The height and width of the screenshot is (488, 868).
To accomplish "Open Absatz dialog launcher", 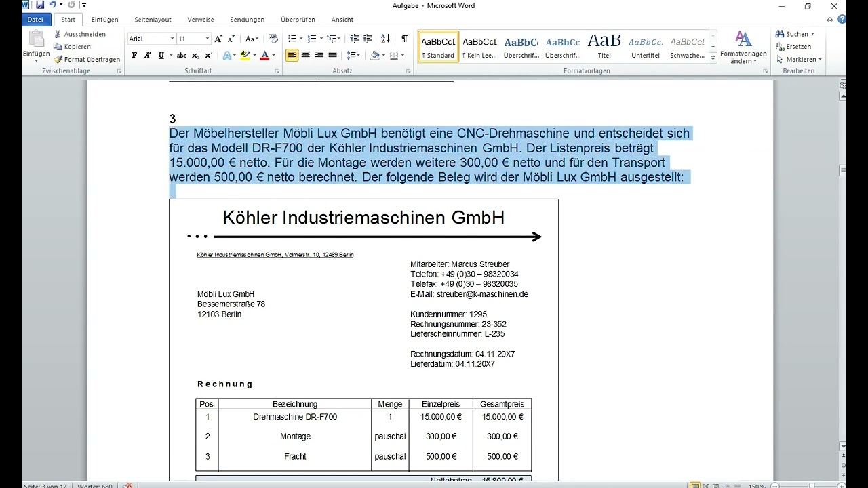I will point(408,71).
